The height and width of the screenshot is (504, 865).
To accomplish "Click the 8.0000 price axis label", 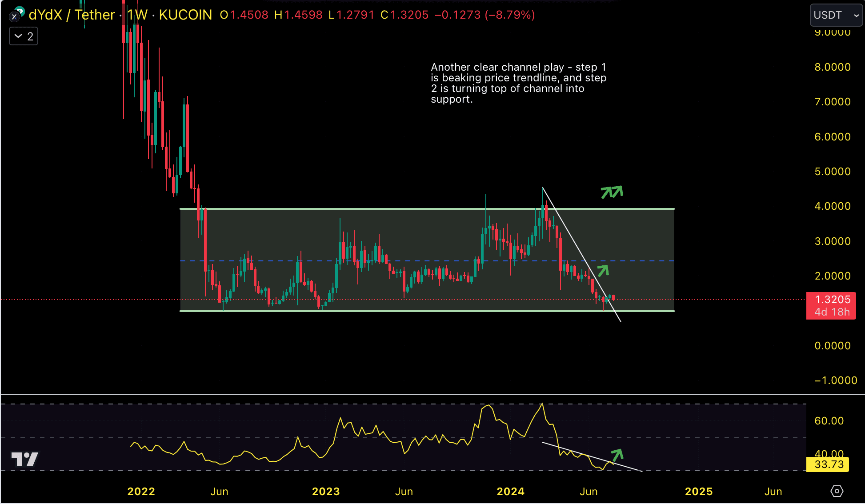I will (832, 67).
